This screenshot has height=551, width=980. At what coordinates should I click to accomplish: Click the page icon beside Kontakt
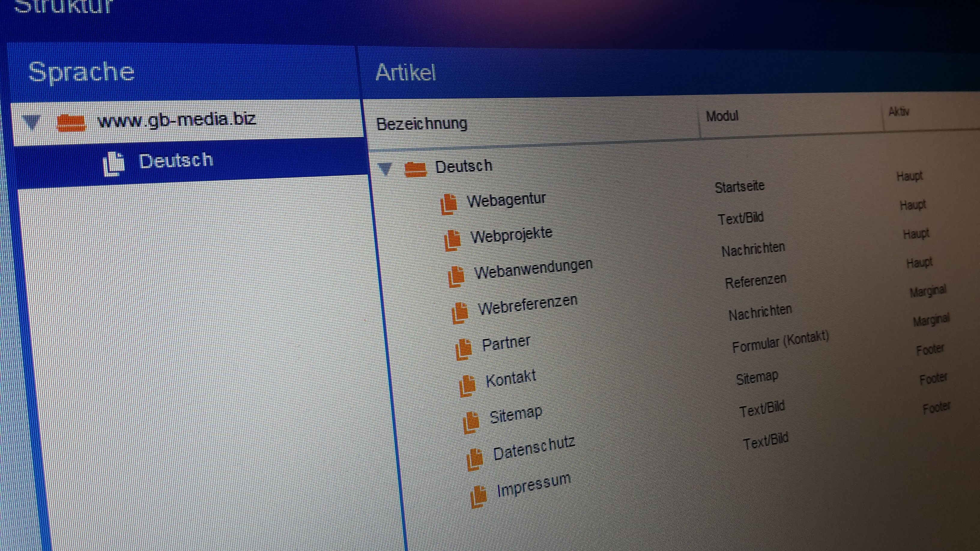(x=467, y=386)
